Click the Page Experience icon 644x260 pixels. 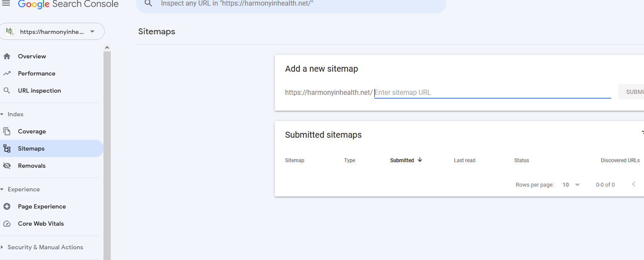click(x=7, y=206)
